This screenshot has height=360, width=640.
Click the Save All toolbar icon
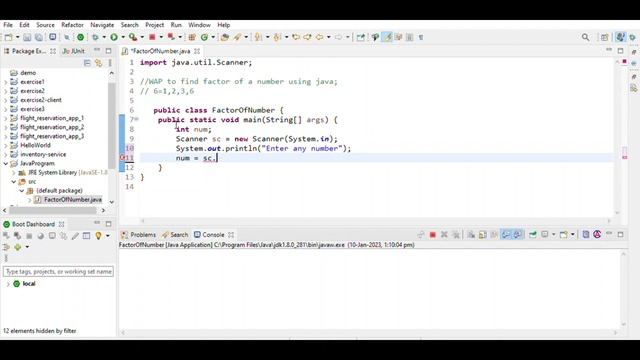38,38
